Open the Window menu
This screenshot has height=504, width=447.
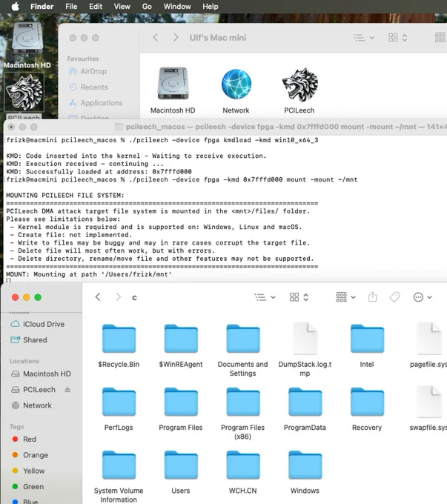177,7
